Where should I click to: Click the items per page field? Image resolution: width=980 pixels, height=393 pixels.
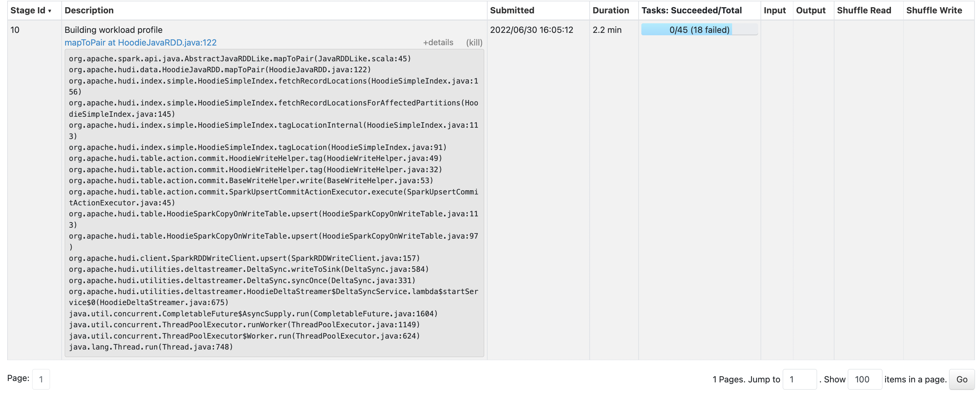864,379
